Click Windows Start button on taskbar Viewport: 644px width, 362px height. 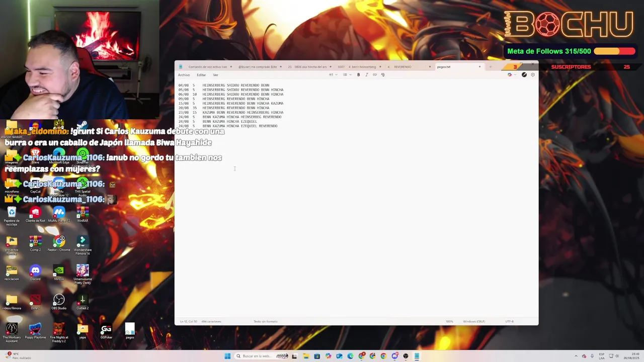coord(227,356)
